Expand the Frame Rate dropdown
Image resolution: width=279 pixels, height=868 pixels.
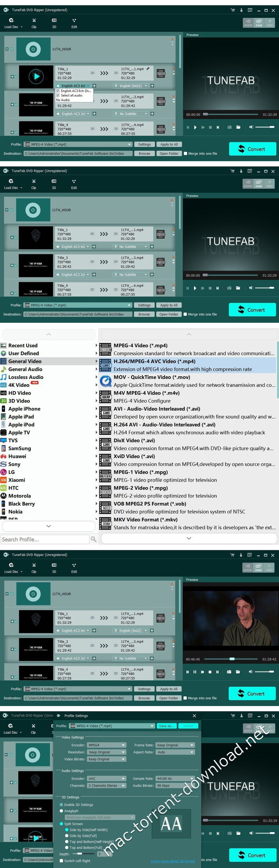tap(175, 745)
